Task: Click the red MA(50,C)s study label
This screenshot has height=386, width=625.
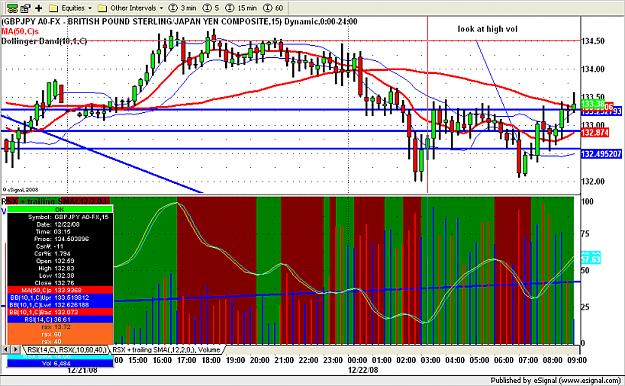Action: pos(20,31)
